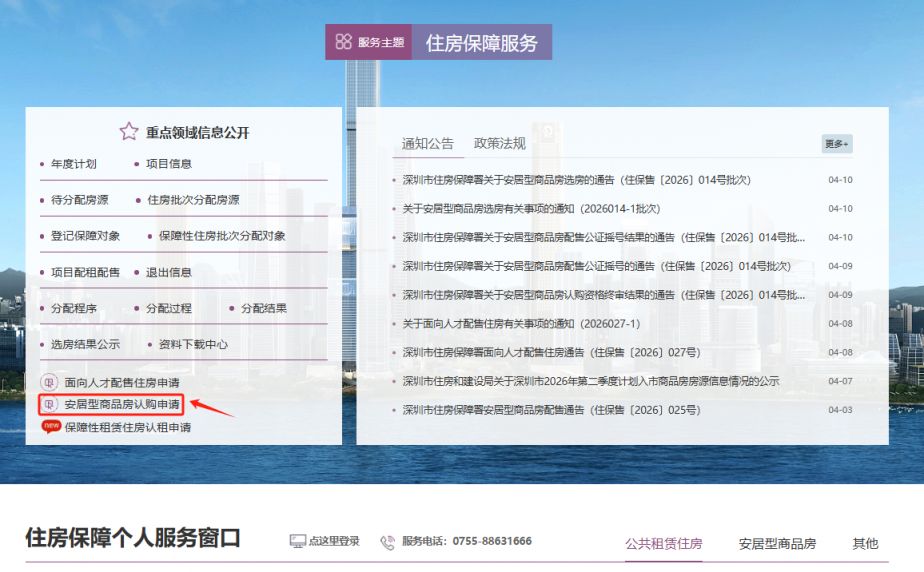Click service phone number 0755-88631666
Viewport: 924px width, 572px height.
click(491, 541)
